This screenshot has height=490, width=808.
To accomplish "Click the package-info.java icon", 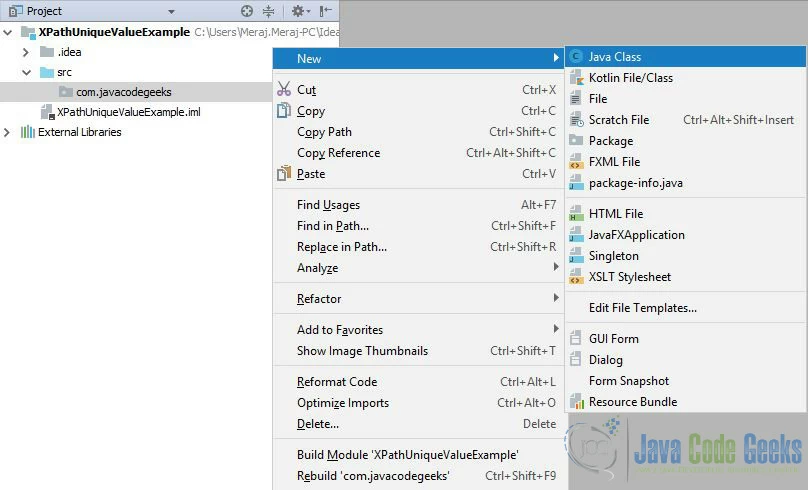I will tap(576, 183).
